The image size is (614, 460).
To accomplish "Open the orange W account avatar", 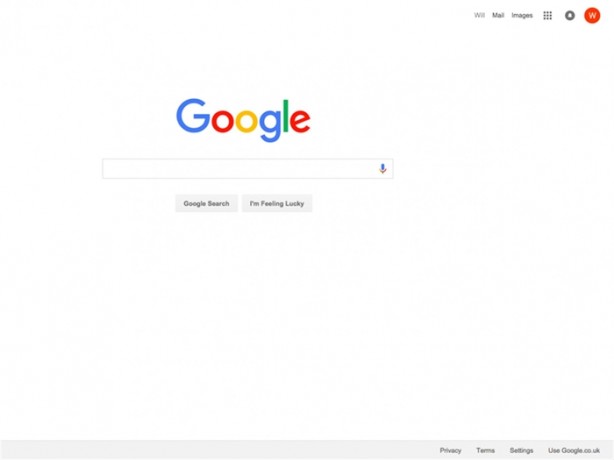I will pyautogui.click(x=592, y=16).
